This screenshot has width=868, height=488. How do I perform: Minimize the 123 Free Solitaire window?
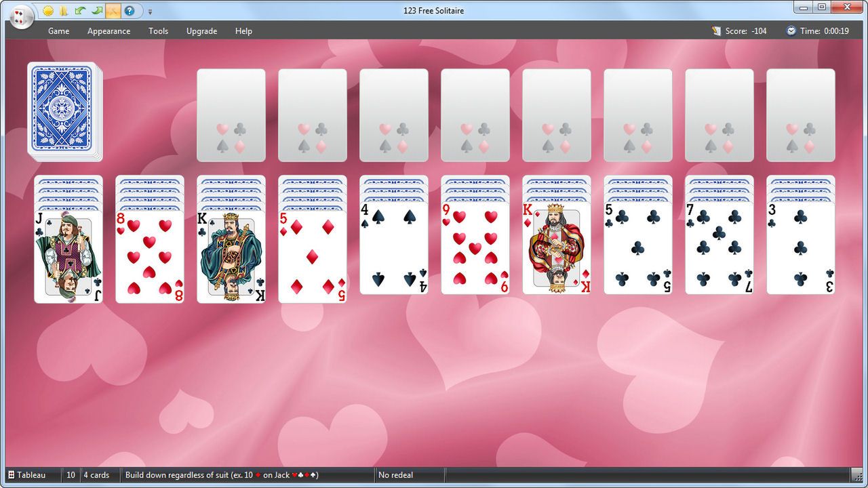pyautogui.click(x=803, y=7)
